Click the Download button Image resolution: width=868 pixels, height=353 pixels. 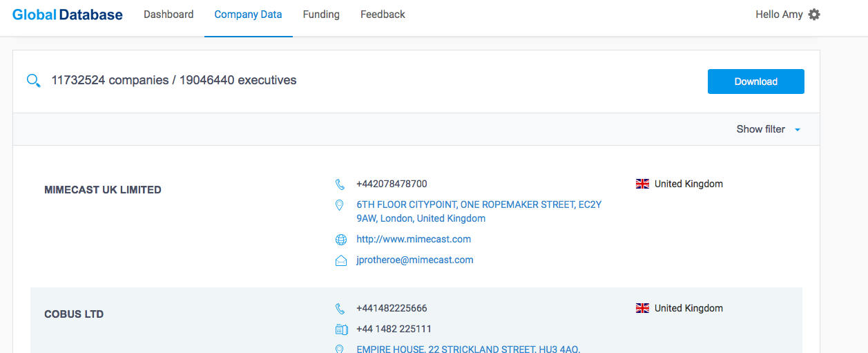(x=756, y=82)
